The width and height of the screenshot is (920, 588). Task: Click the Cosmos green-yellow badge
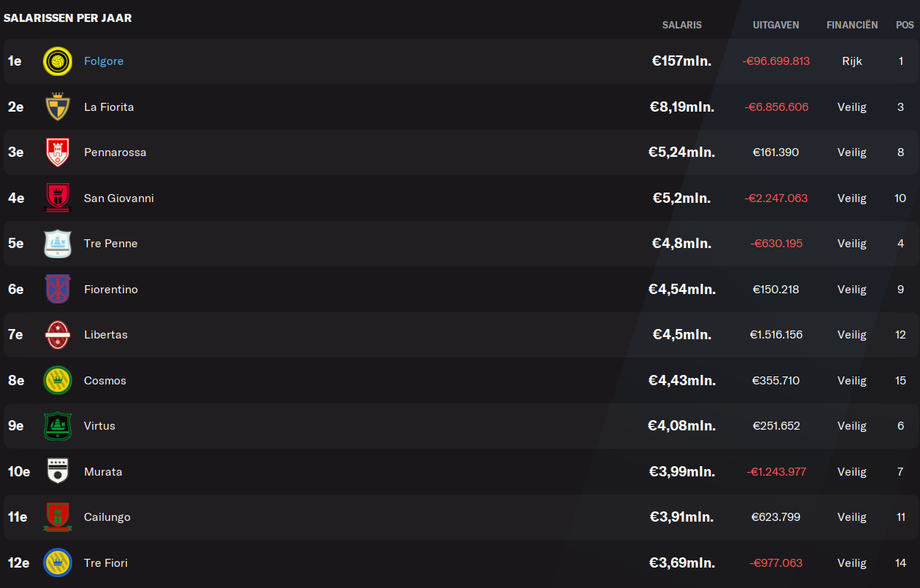coord(58,380)
